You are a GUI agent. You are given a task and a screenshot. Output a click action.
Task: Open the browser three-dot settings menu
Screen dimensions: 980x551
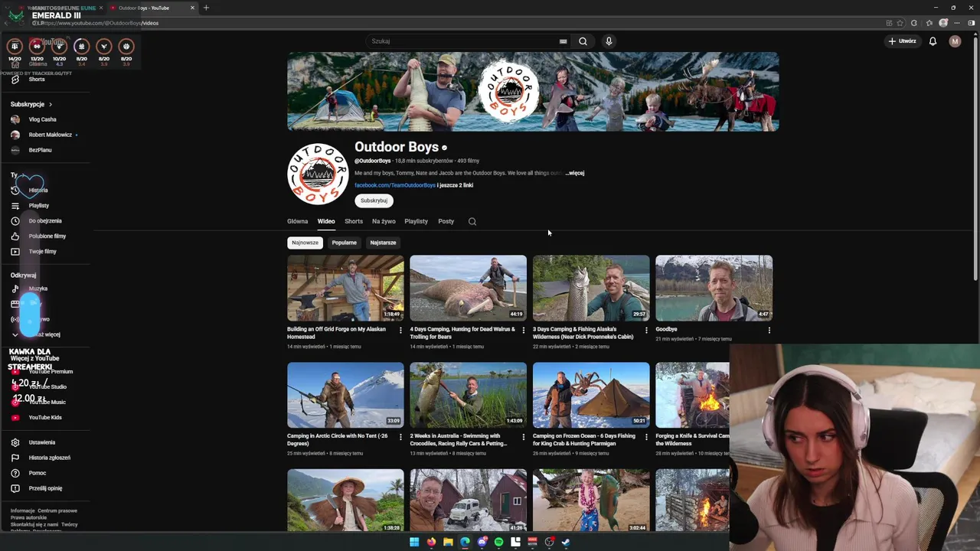pos(957,23)
